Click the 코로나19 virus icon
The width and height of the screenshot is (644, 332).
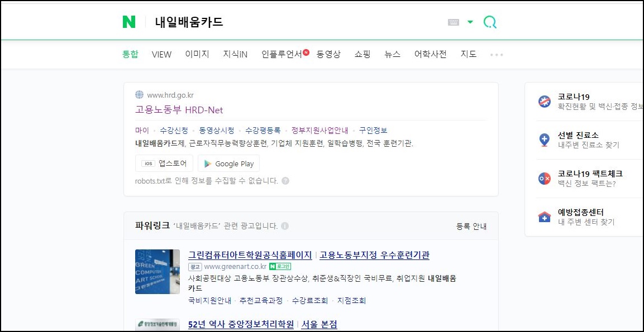[544, 102]
